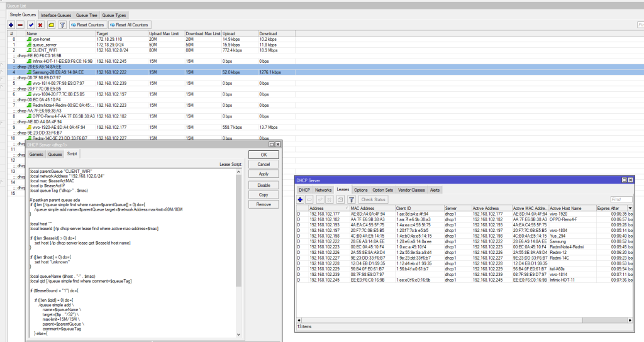Screen dimensions: 644x342
Task: Switch to Interface Queues tab
Action: point(56,15)
